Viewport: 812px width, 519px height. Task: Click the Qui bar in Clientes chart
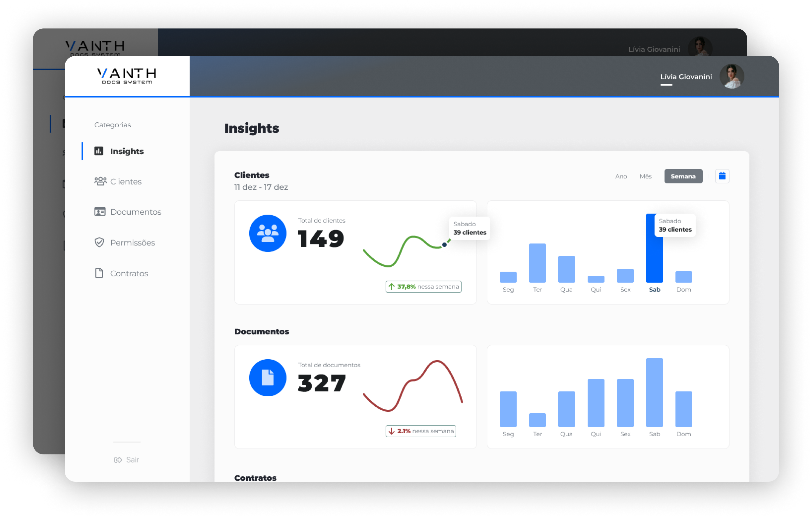coord(596,279)
